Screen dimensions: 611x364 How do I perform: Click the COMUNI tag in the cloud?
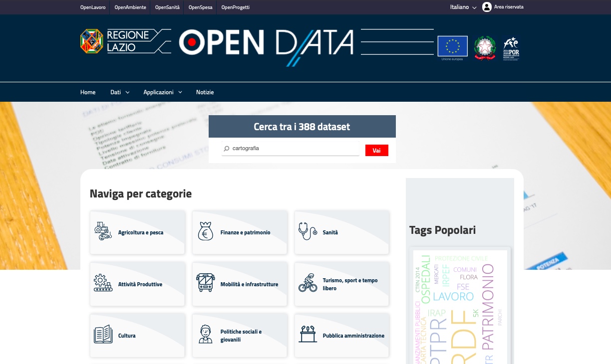[465, 269]
